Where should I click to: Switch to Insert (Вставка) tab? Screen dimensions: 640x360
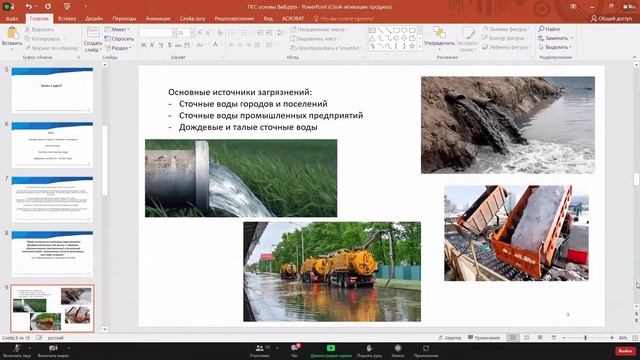[67, 18]
